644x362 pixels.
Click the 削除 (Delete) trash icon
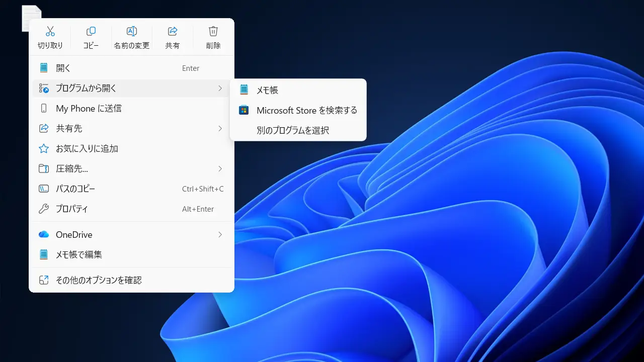(x=213, y=32)
